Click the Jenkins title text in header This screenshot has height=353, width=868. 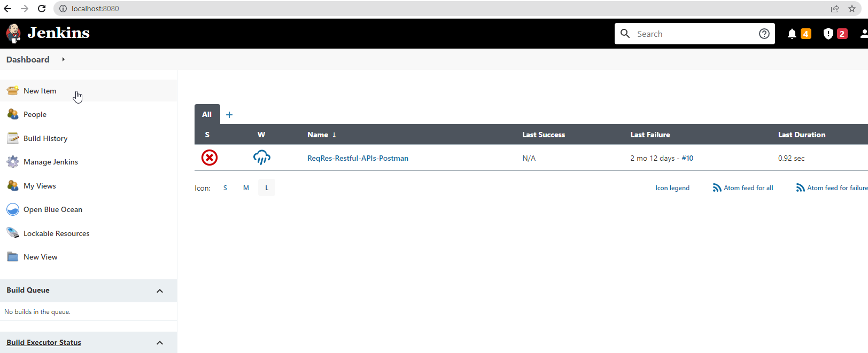59,33
